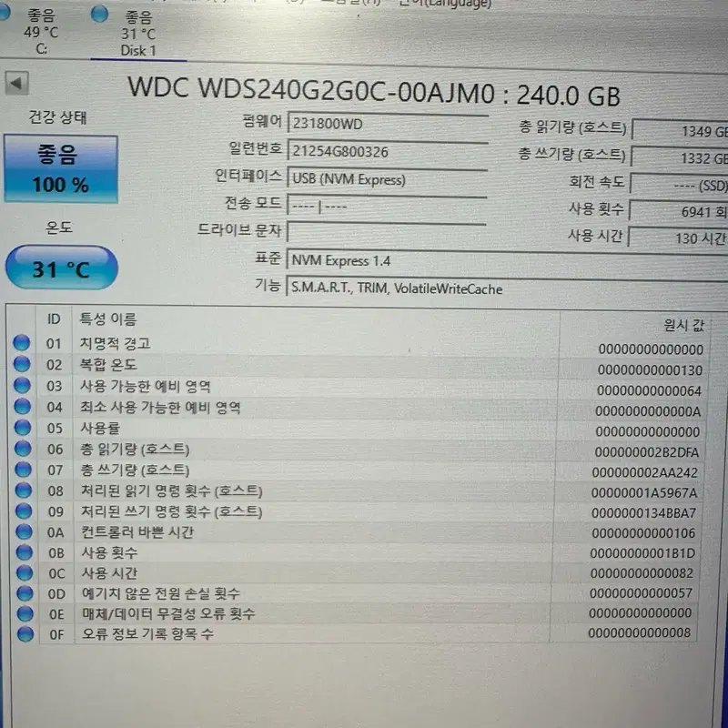The height and width of the screenshot is (728, 728).
Task: Click raw value 0000000001B1D
Action: click(642, 553)
